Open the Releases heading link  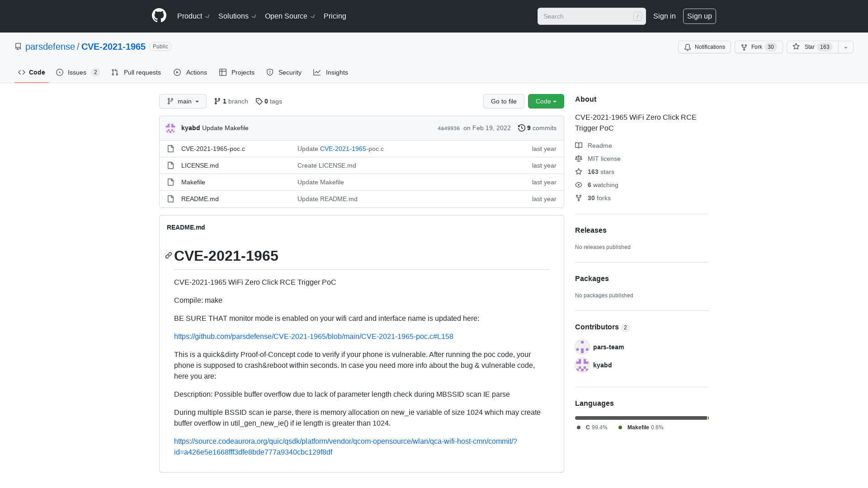(x=591, y=230)
